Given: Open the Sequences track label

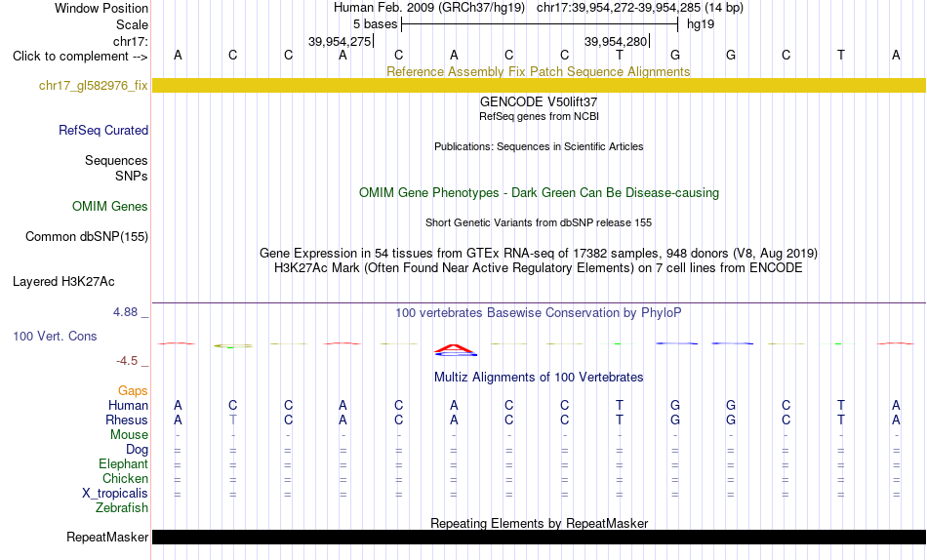Looking at the screenshot, I should [x=116, y=160].
